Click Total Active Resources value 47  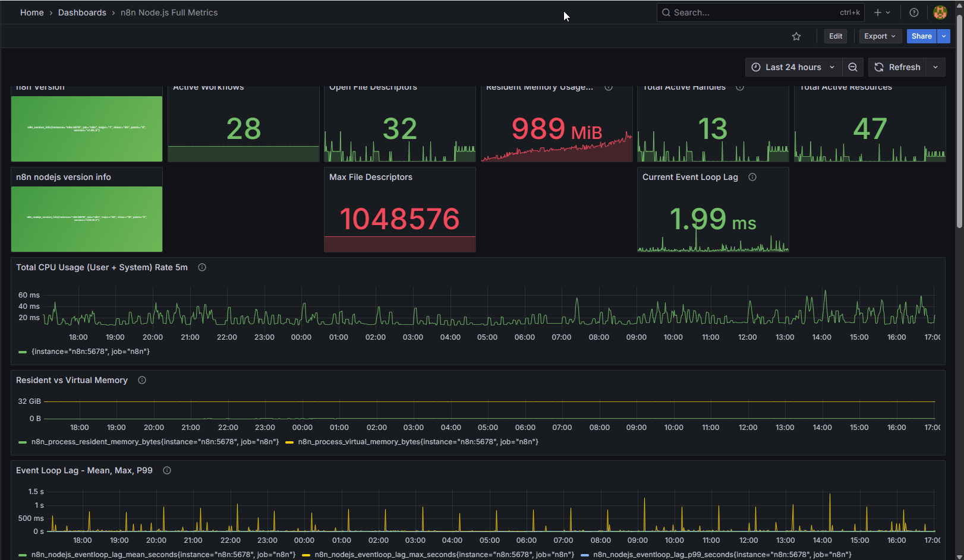tap(870, 129)
